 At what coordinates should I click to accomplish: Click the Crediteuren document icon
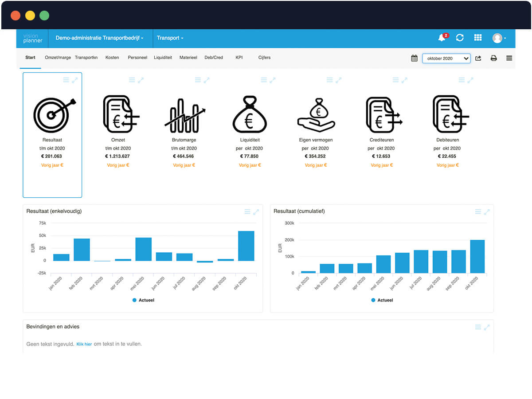[383, 114]
